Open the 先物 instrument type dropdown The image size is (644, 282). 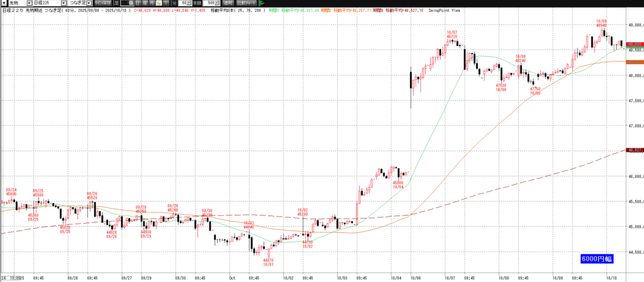click(29, 3)
